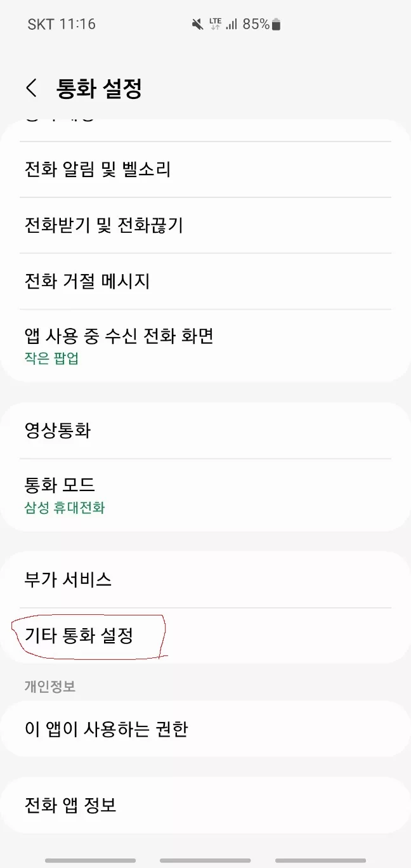
Task: Go to 영상통화 settings
Action: [x=205, y=431]
